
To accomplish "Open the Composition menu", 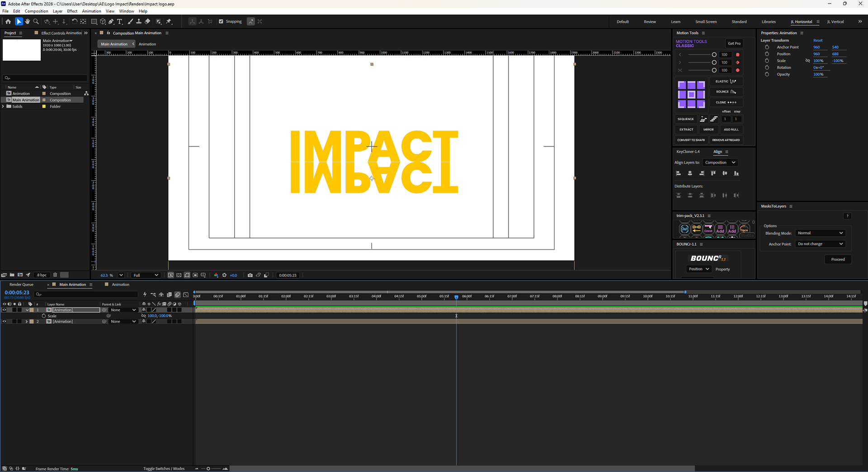I will pos(36,11).
